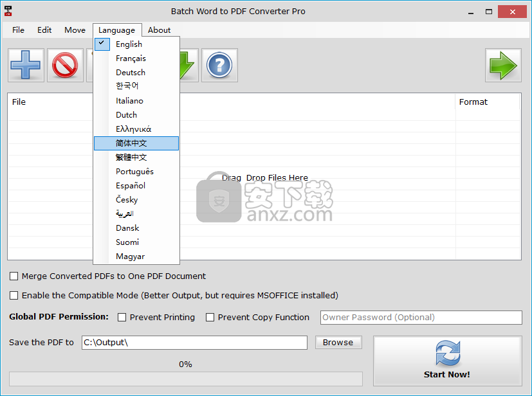This screenshot has height=396, width=532.
Task: Toggle Prevent Copy Function checkbox
Action: click(210, 318)
